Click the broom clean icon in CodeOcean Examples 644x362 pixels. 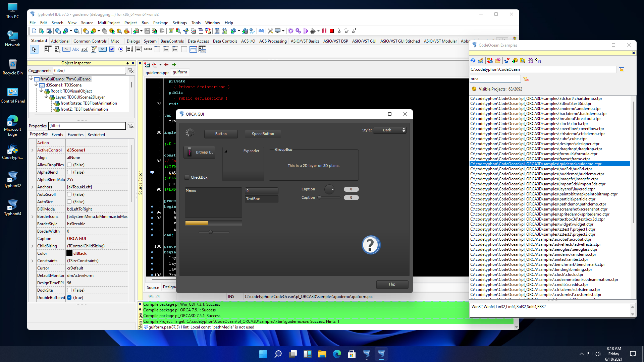point(481,61)
